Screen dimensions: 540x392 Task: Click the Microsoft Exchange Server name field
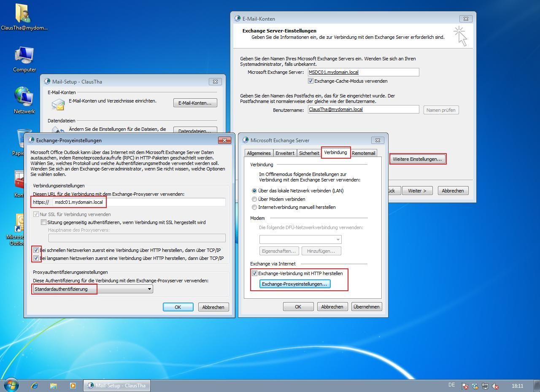363,72
